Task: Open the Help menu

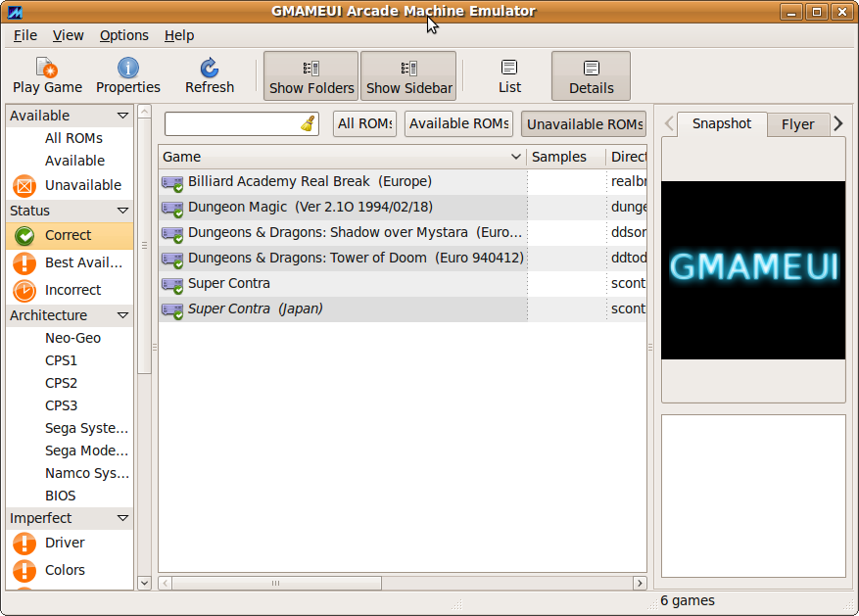Action: [x=179, y=35]
